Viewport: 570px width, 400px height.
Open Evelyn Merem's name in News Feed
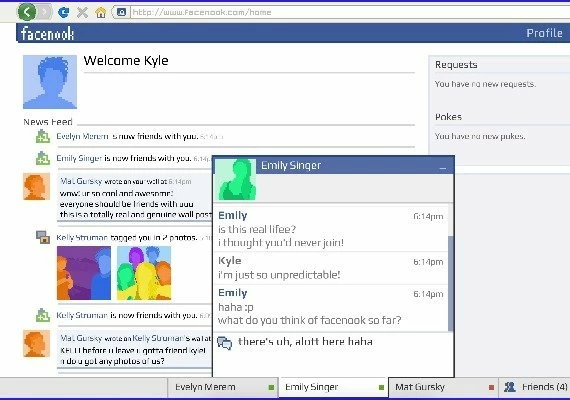82,136
